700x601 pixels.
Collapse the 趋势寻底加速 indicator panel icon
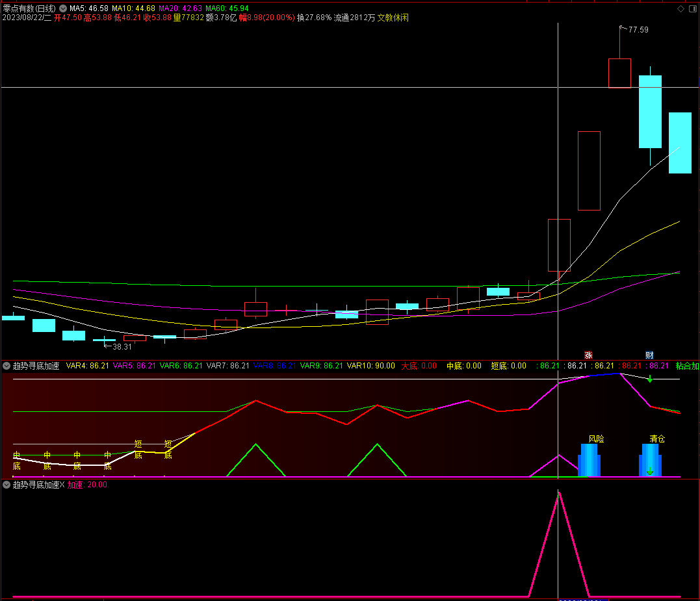pyautogui.click(x=6, y=366)
